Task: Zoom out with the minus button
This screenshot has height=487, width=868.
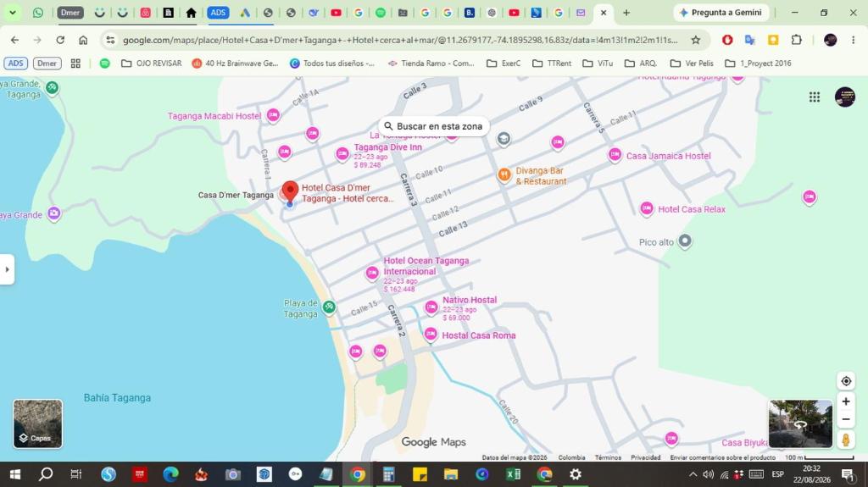Action: pyautogui.click(x=846, y=419)
